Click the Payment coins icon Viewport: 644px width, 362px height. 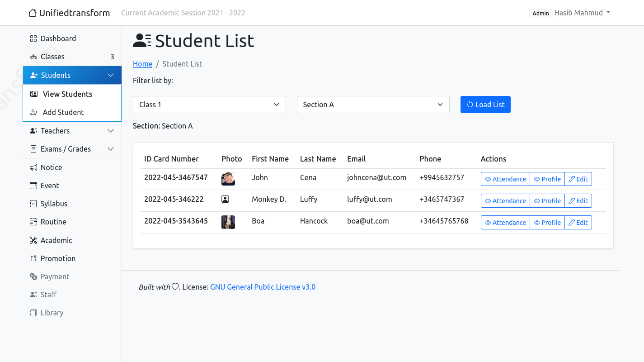pos(33,276)
